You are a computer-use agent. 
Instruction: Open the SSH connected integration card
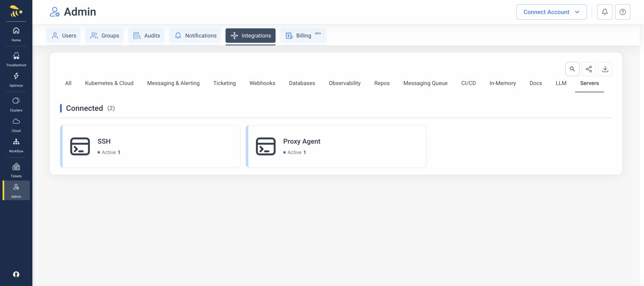click(x=150, y=146)
